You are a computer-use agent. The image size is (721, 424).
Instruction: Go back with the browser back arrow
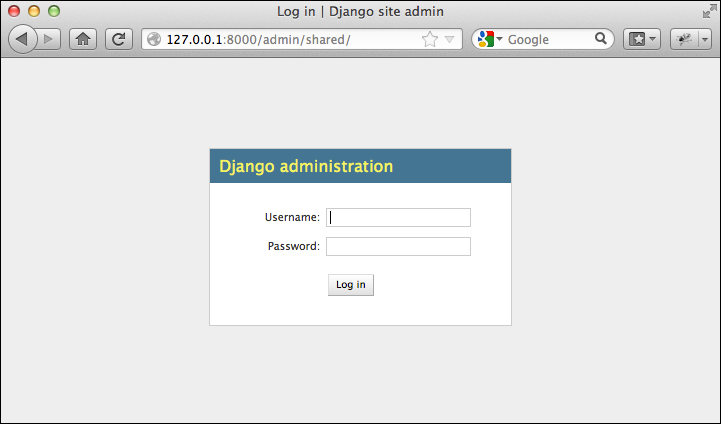(x=22, y=39)
